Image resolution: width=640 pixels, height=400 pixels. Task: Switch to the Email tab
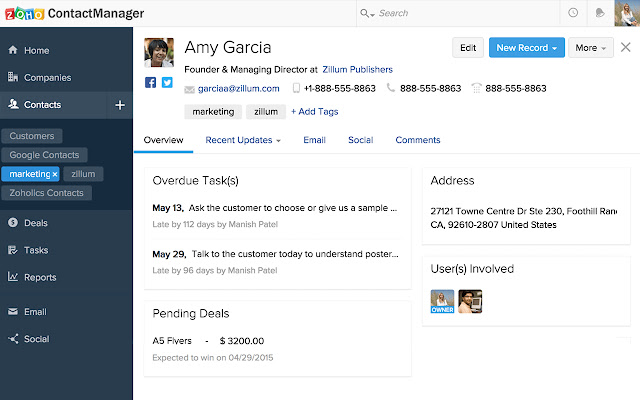[314, 140]
